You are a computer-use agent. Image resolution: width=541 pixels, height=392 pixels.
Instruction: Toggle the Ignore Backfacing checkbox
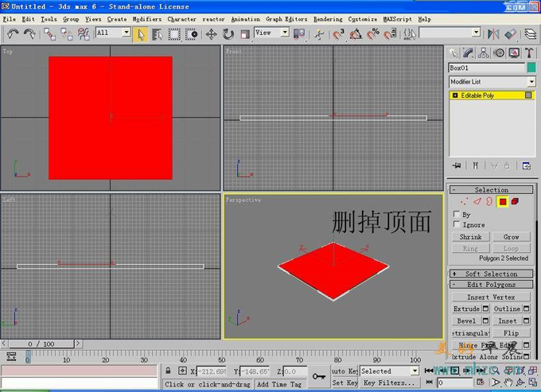point(456,225)
